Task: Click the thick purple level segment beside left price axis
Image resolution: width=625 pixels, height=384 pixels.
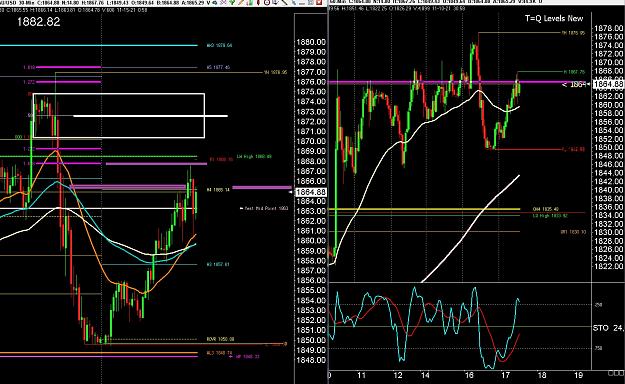Action: tap(262, 187)
